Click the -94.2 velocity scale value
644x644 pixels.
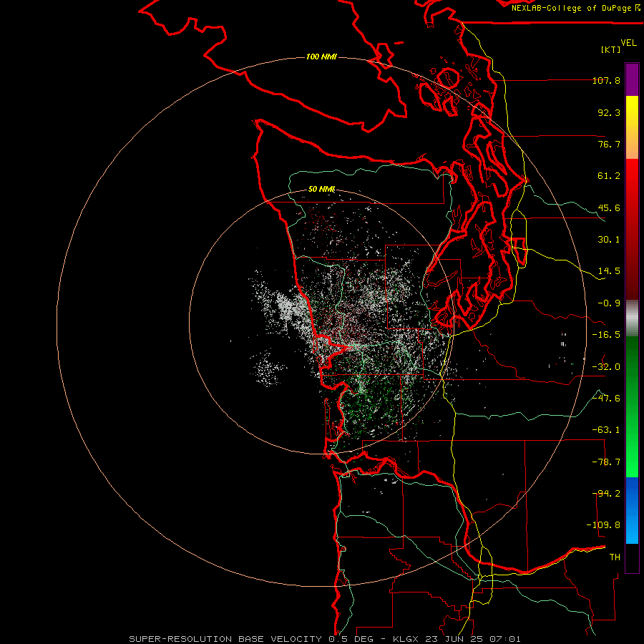pos(606,494)
